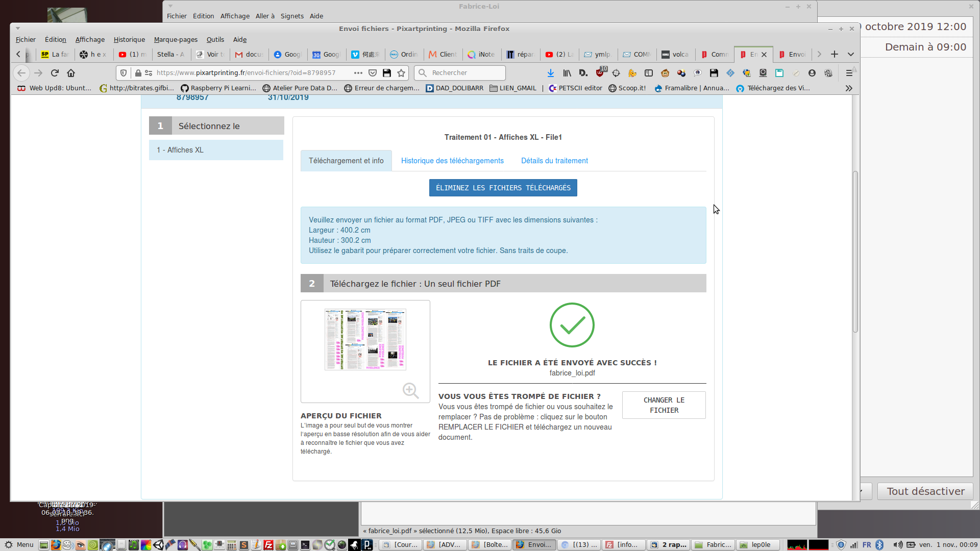Image resolution: width=980 pixels, height=551 pixels.
Task: Open a new browser tab
Action: 835,54
